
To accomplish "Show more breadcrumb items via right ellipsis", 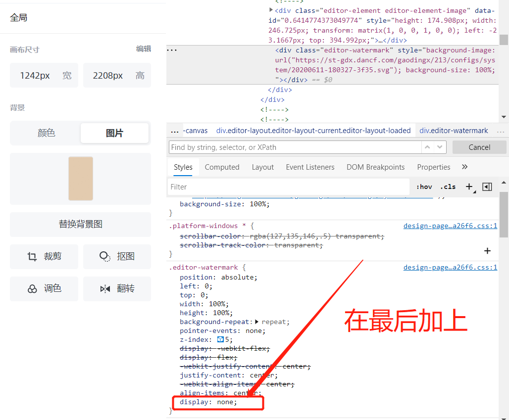I will click(501, 131).
